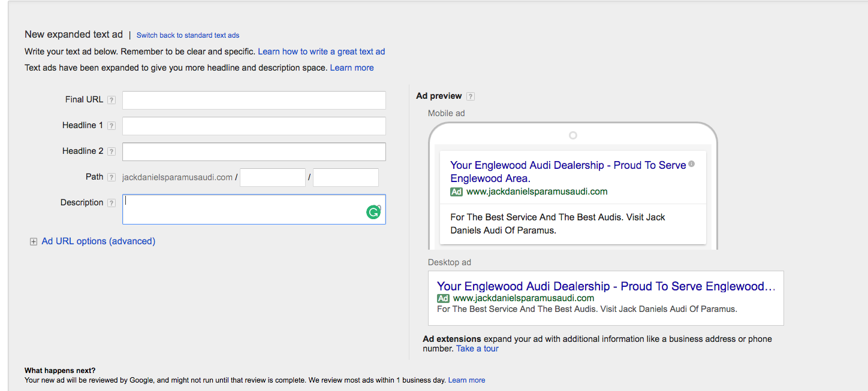Click the info icon in mobile ad preview
The height and width of the screenshot is (391, 868).
click(x=692, y=163)
